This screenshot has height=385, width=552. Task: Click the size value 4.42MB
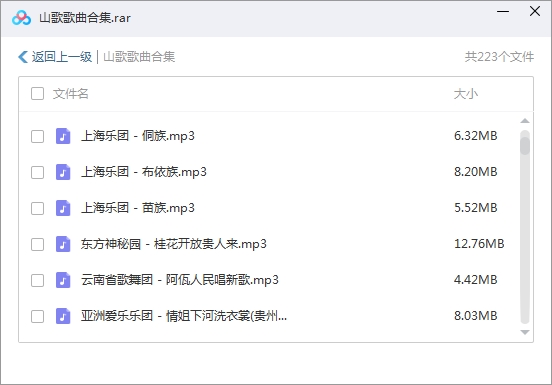476,279
